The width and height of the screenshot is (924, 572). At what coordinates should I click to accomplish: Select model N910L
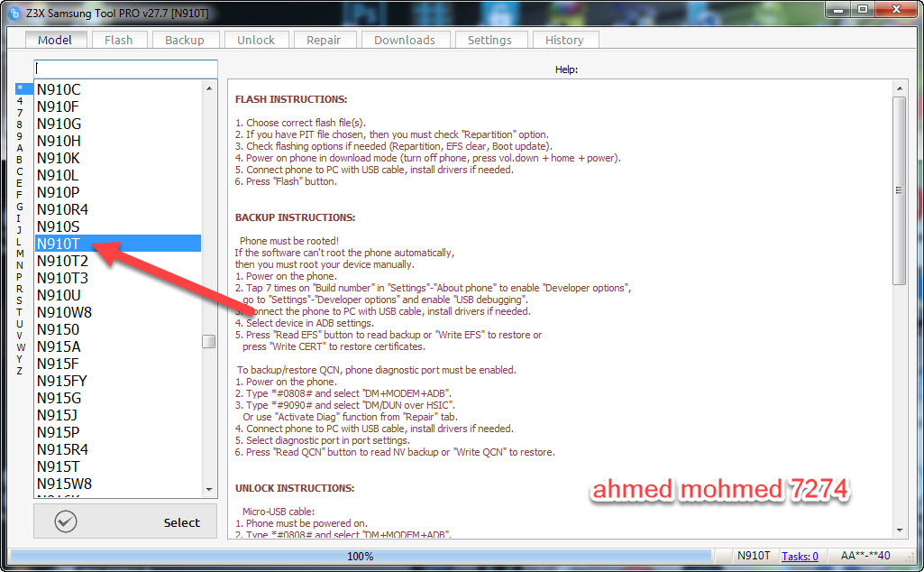coord(118,175)
